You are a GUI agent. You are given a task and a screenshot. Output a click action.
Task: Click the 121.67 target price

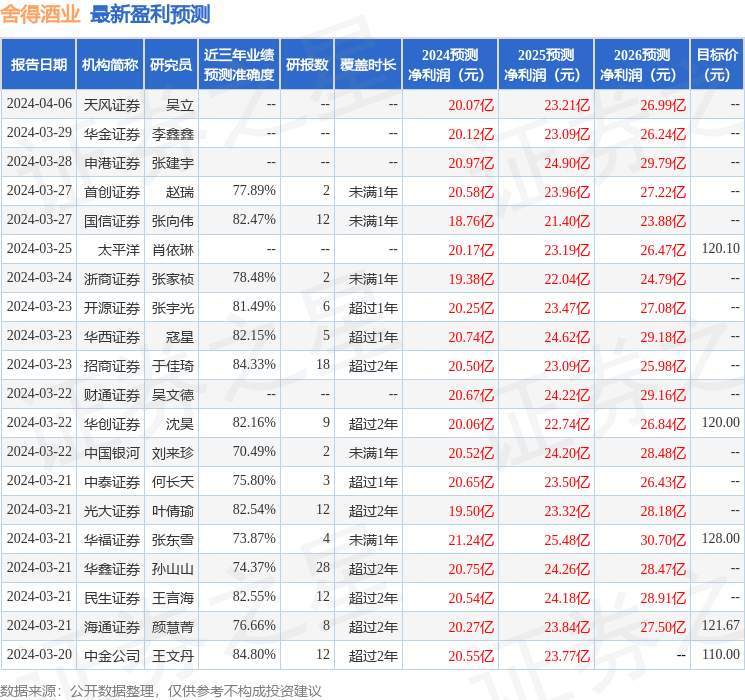(x=721, y=625)
